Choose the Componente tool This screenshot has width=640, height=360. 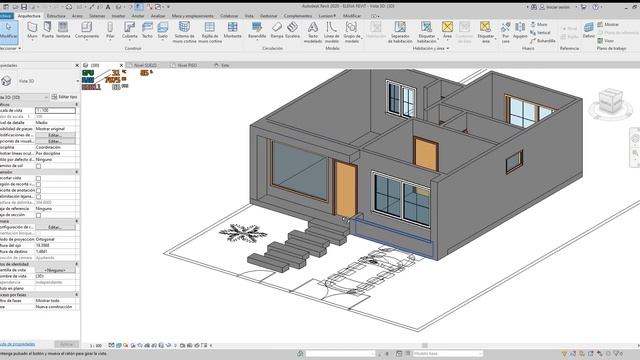tap(87, 30)
